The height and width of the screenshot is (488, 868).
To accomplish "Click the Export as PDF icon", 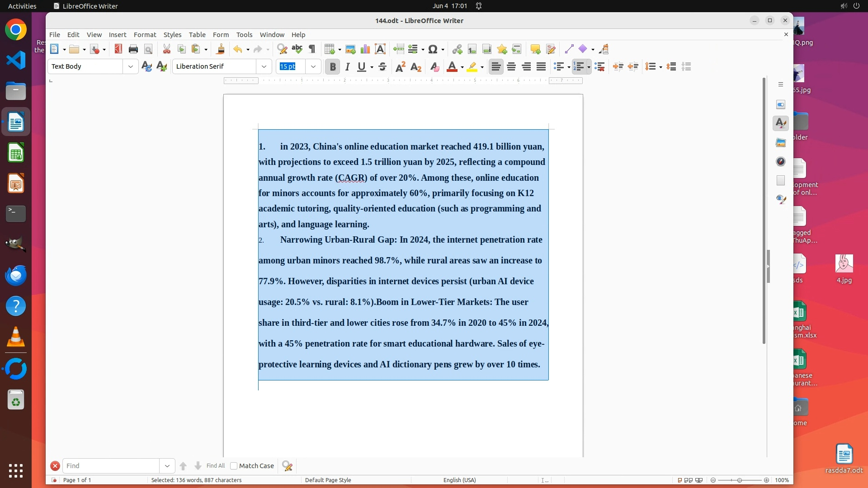I will 118,49.
